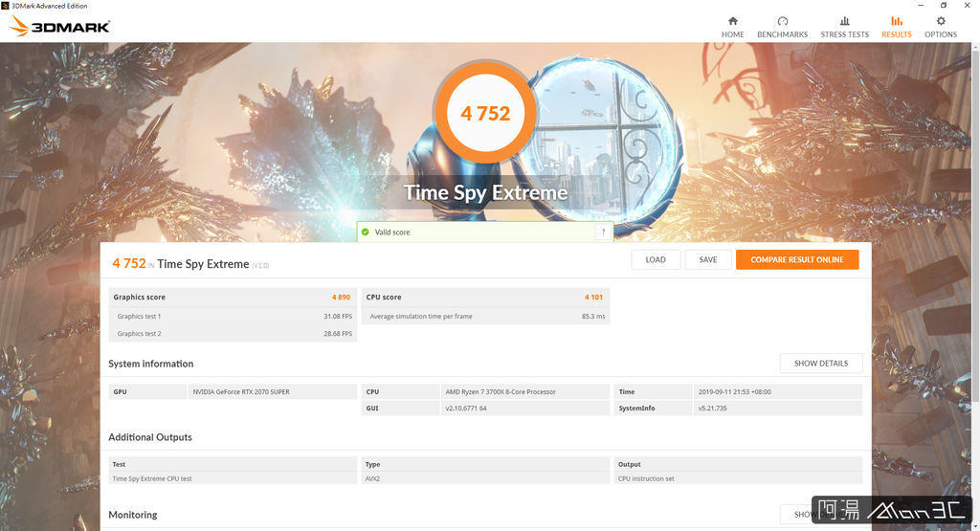Image resolution: width=980 pixels, height=531 pixels.
Task: Click the Time Spy Extreme title over the banner
Action: coord(485,192)
